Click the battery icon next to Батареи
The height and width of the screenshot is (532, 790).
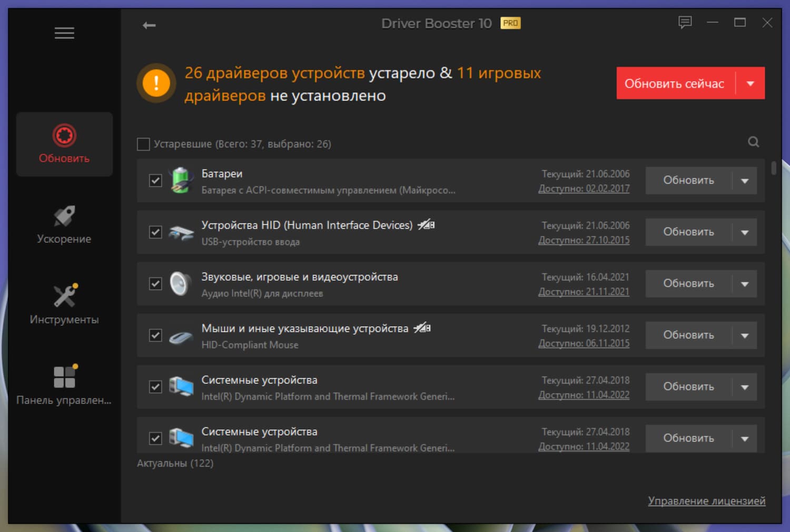(x=180, y=181)
